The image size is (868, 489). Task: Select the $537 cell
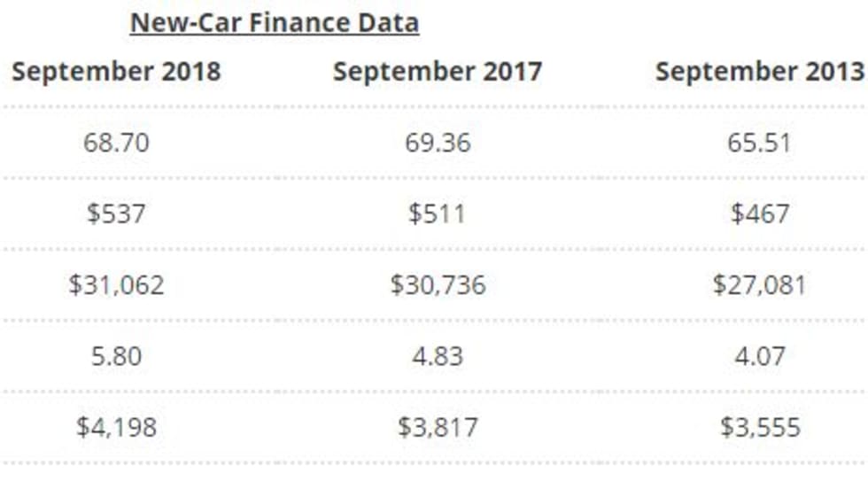[x=116, y=213]
